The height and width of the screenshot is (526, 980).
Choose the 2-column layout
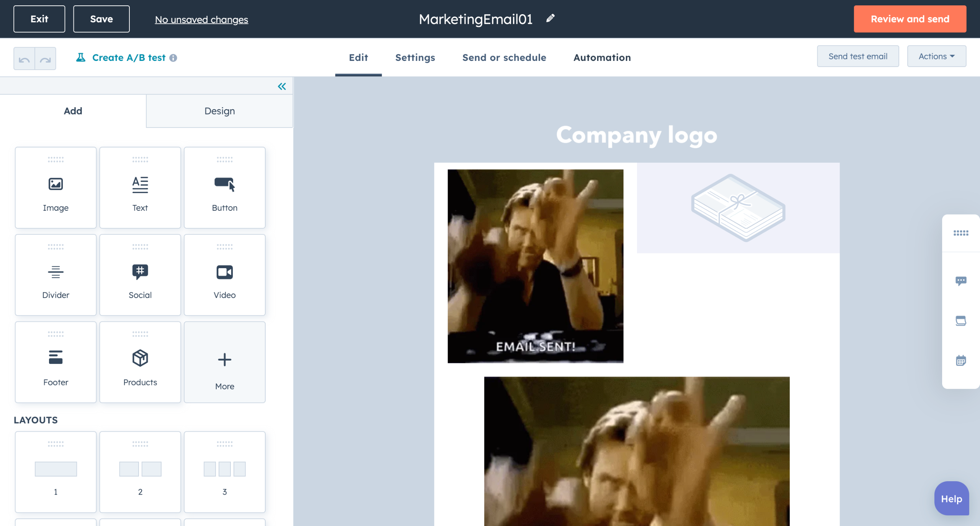(x=140, y=472)
